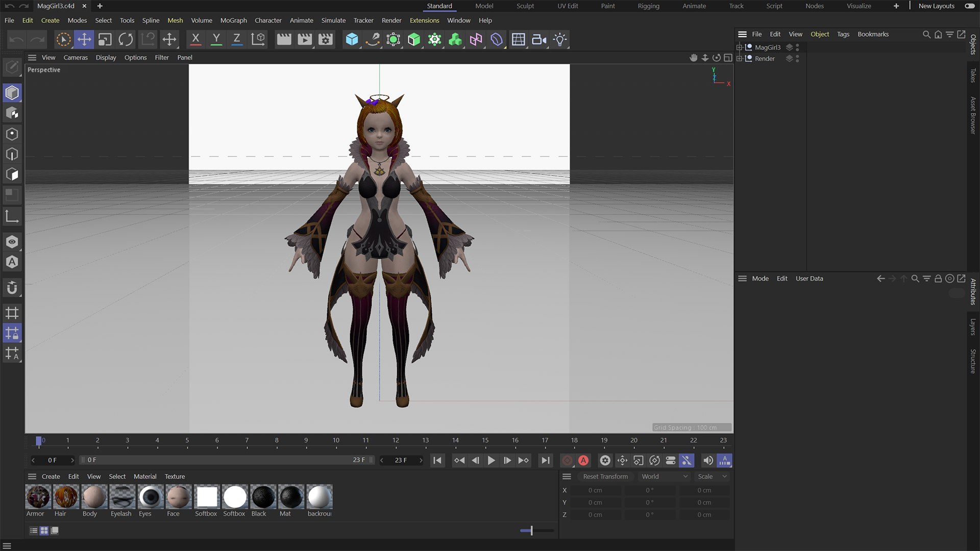Click the Undo arrow in toolbar

tap(16, 39)
